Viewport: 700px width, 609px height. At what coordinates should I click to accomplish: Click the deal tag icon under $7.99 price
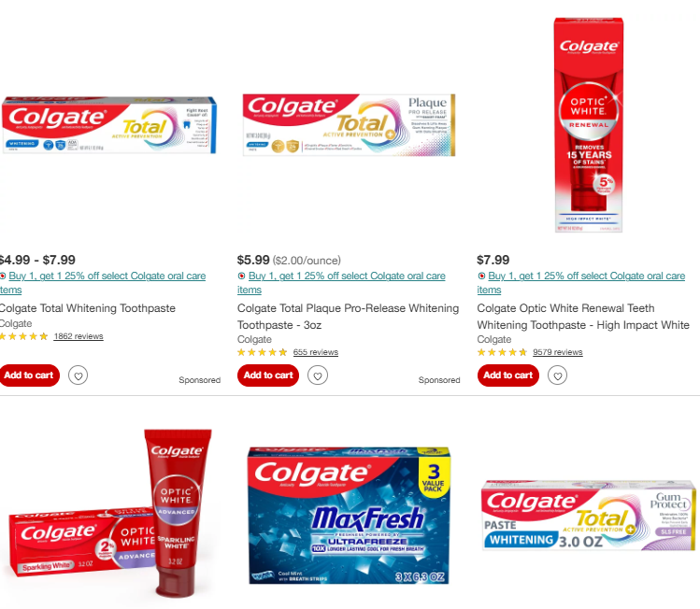(481, 276)
